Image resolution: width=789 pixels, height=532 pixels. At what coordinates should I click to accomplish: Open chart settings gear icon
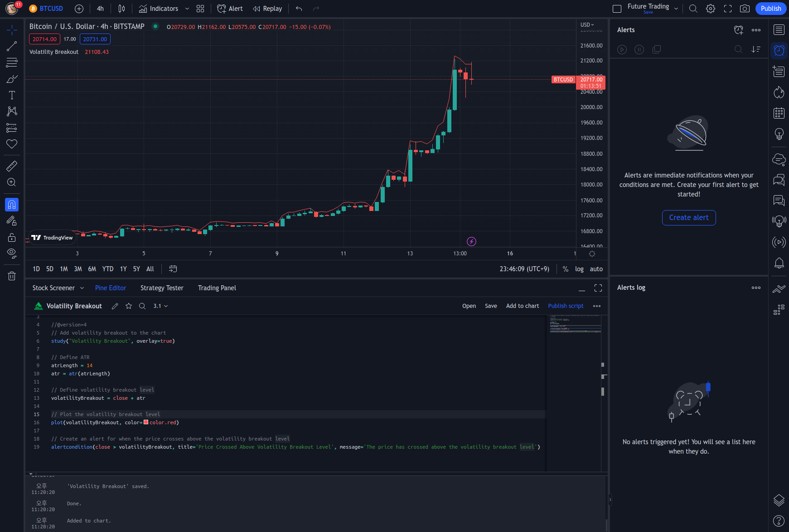711,9
